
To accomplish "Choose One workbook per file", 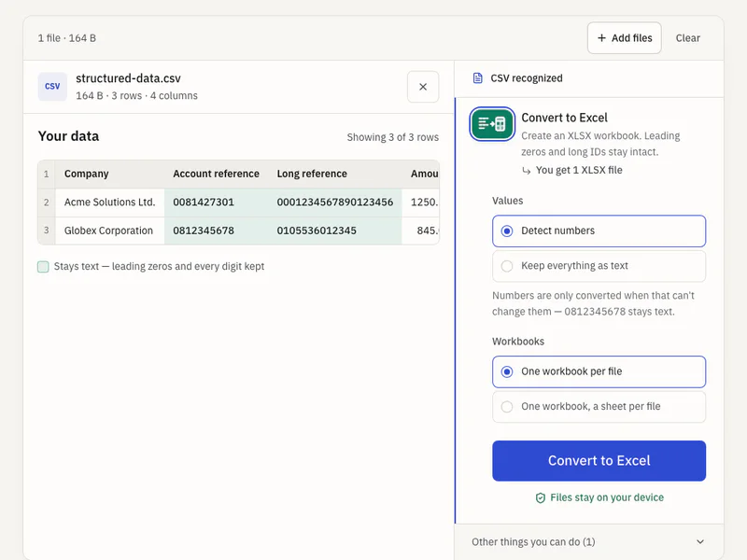I will pyautogui.click(x=599, y=371).
